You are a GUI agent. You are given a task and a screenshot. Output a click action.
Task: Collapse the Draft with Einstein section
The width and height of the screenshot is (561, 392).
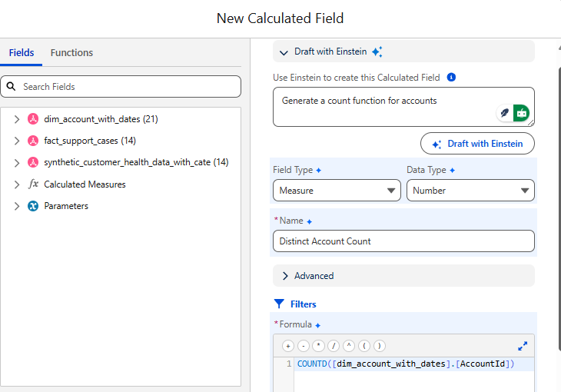pyautogui.click(x=284, y=52)
